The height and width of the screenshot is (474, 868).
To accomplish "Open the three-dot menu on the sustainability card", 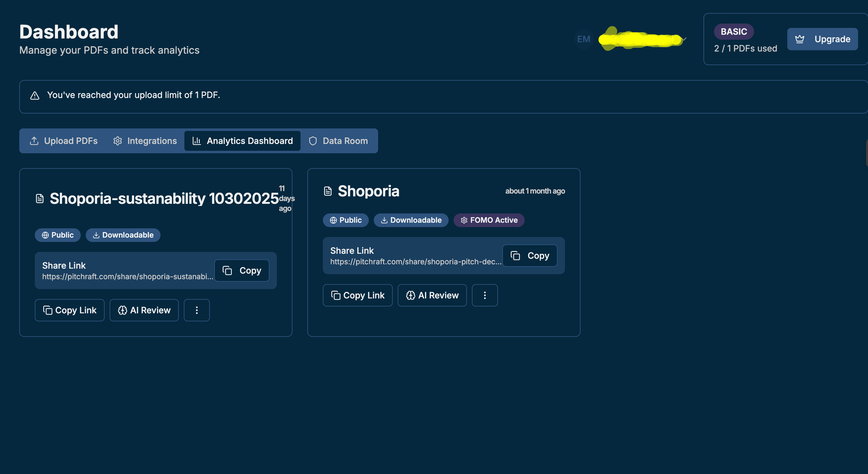I will [197, 310].
